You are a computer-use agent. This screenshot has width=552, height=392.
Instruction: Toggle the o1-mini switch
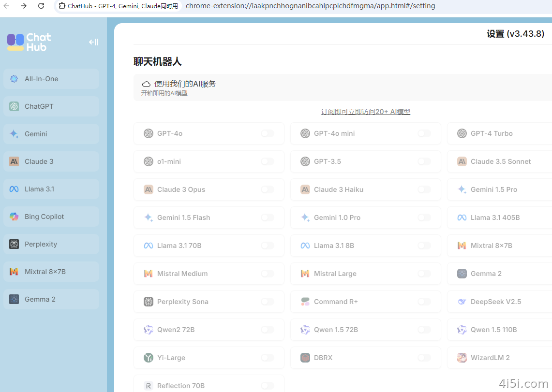point(268,161)
